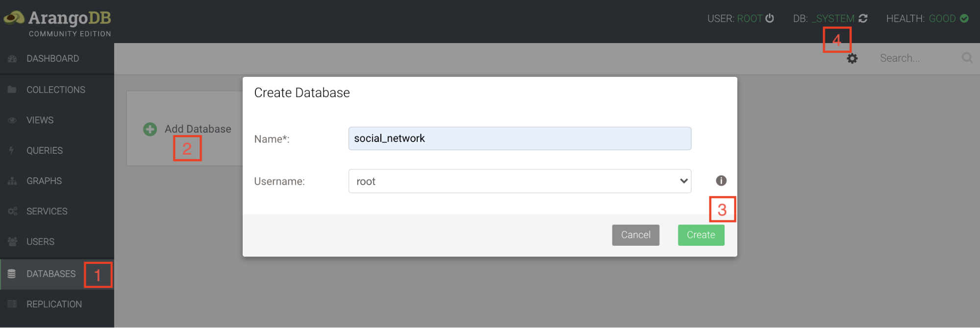The height and width of the screenshot is (328, 980).
Task: Open the settings gear icon
Action: tap(852, 58)
